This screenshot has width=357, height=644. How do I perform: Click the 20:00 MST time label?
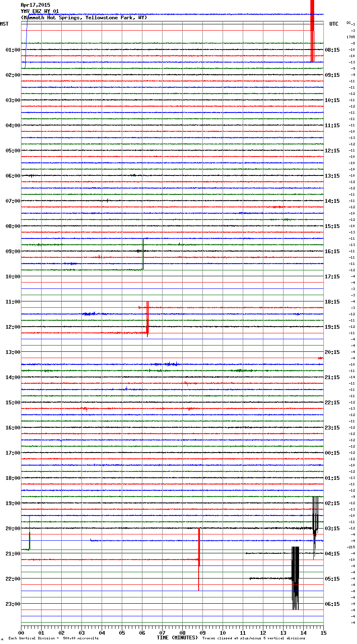(x=13, y=528)
